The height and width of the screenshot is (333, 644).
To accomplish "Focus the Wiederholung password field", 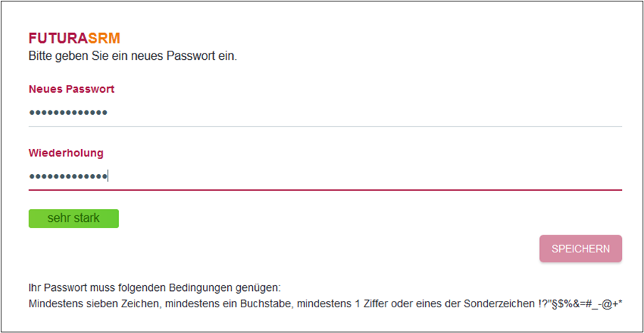I will [325, 176].
